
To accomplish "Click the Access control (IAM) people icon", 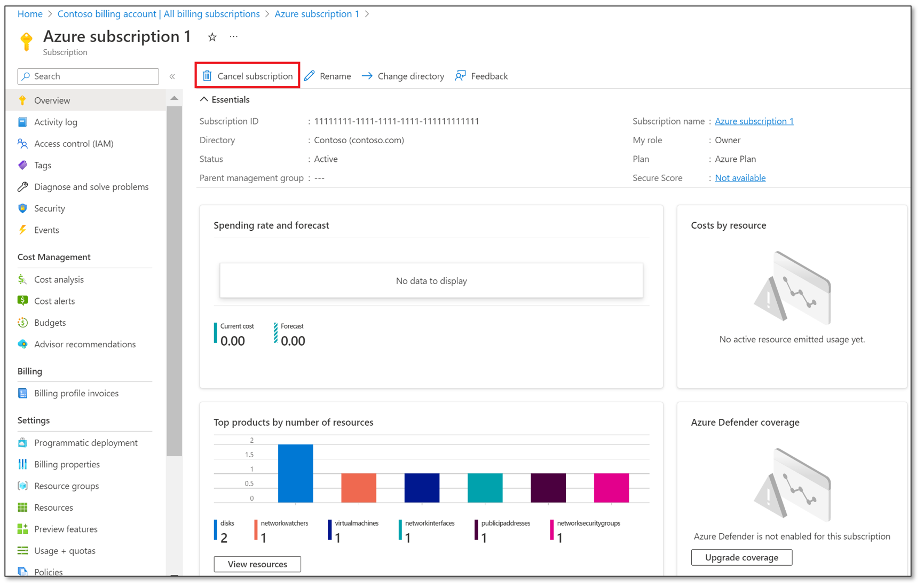I will pos(22,144).
